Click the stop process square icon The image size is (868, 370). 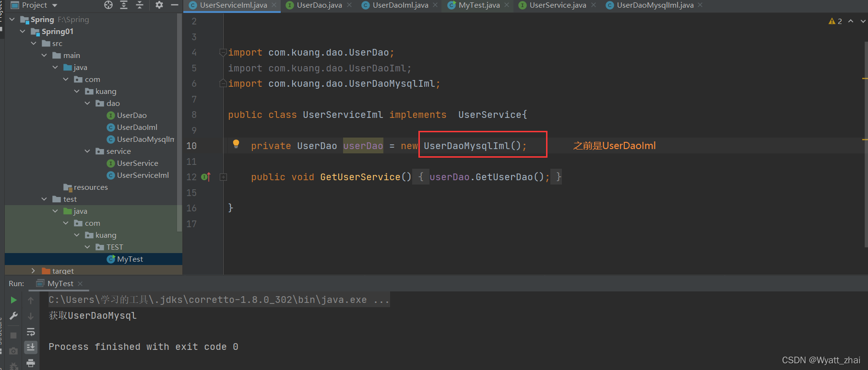[x=13, y=335]
